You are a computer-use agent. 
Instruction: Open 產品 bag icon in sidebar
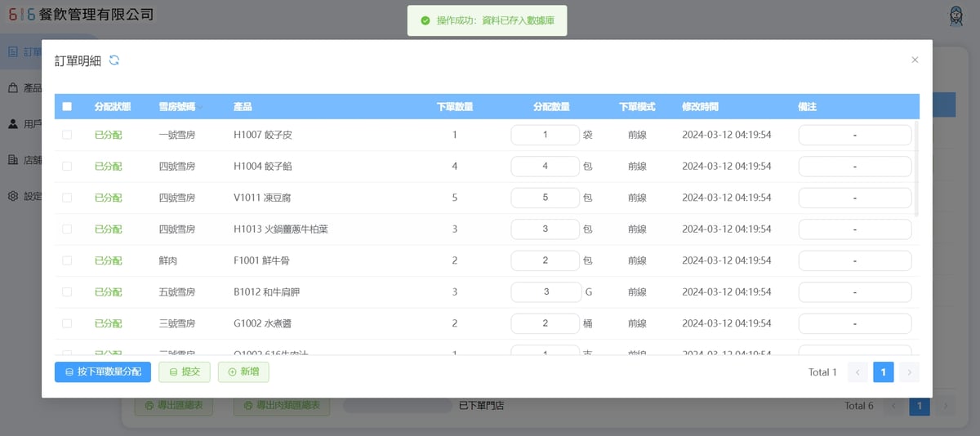click(13, 88)
